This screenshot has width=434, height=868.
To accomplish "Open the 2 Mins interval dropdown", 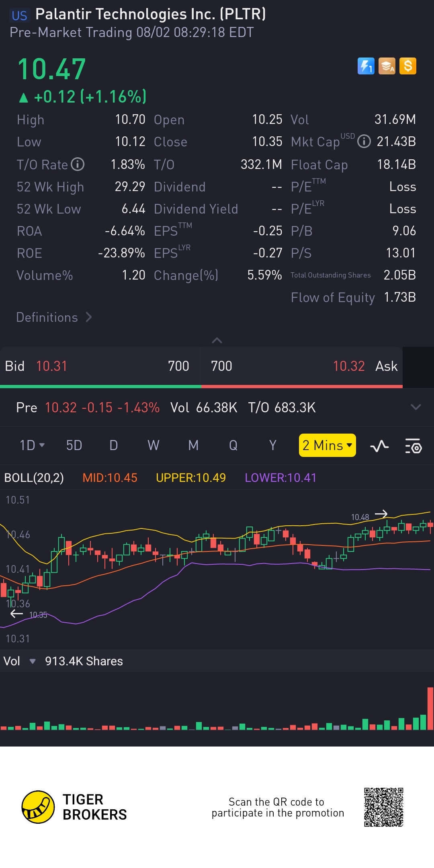I will pyautogui.click(x=328, y=445).
